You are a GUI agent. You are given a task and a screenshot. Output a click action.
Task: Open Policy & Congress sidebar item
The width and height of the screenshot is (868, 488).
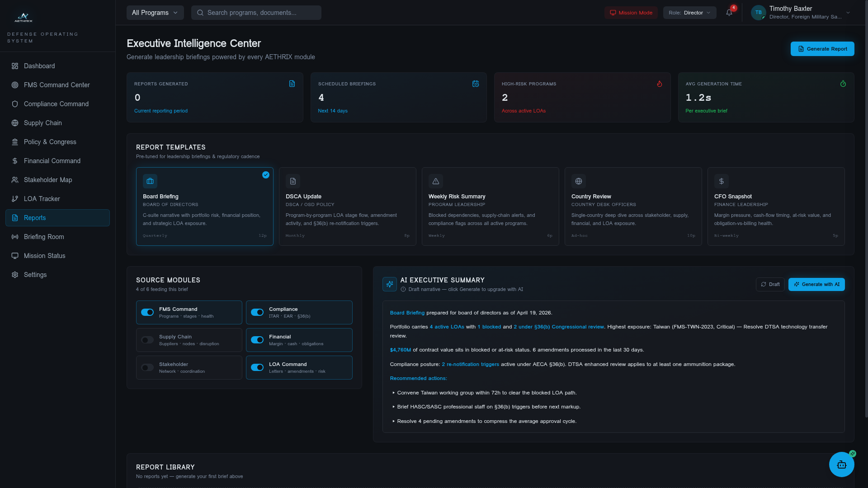57,142
